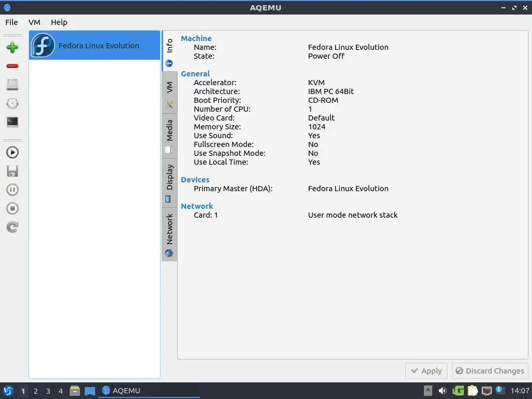Click the 'CD-ROM' boot priority value
This screenshot has height=399, width=532.
coord(323,100)
